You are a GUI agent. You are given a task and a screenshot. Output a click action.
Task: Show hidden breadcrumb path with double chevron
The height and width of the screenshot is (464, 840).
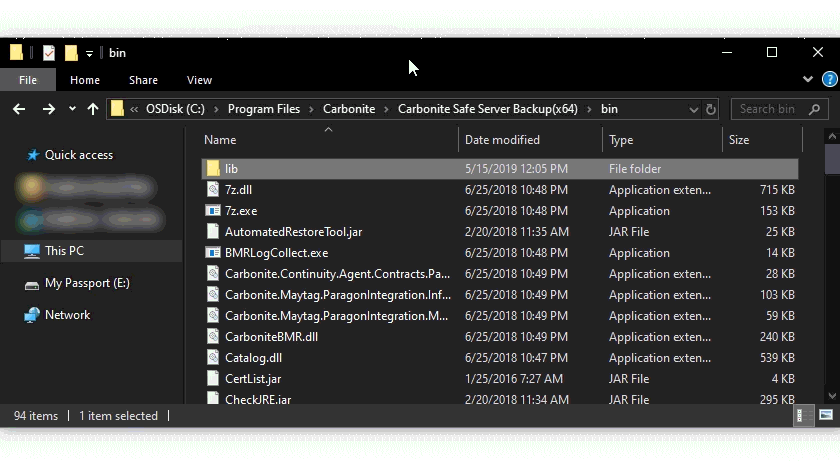click(134, 109)
